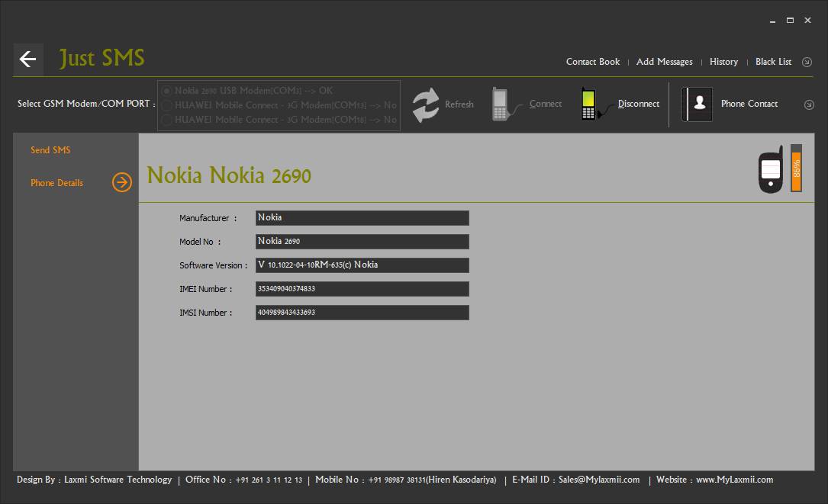This screenshot has width=828, height=504.
Task: Click the www.MyLaxmii.com website link
Action: 735,480
